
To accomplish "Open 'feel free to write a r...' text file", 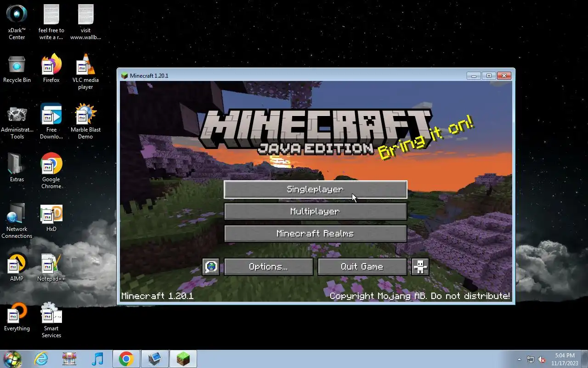I will click(x=51, y=22).
